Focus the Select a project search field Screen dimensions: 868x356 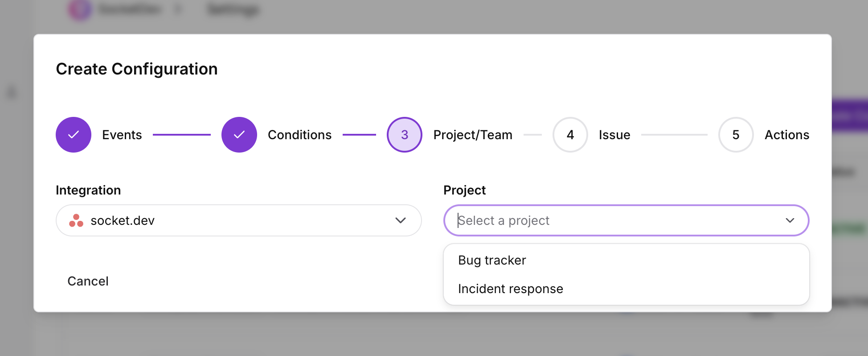point(626,220)
